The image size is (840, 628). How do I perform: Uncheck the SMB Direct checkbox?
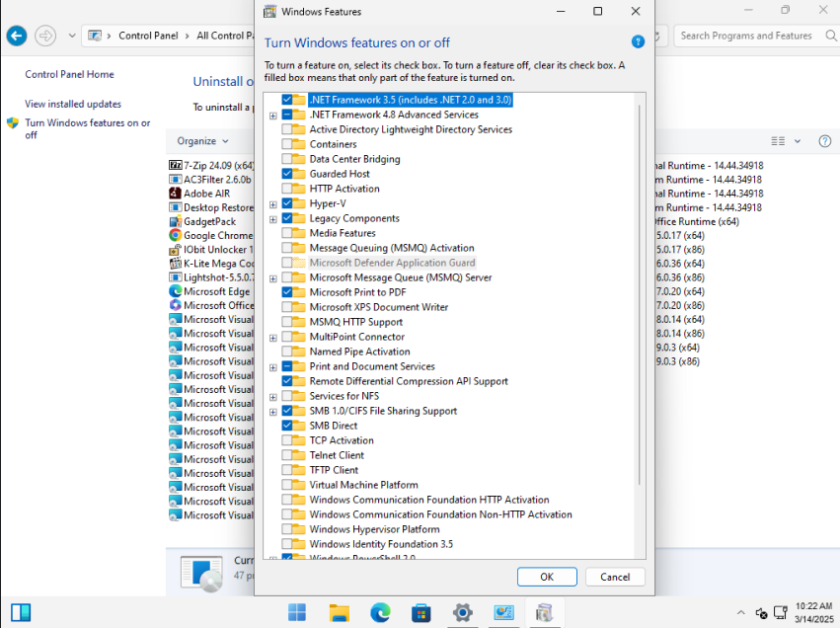287,426
